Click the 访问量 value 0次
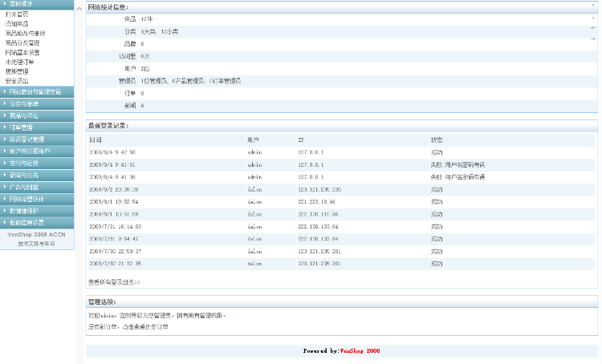The width and height of the screenshot is (602, 364). [x=145, y=56]
